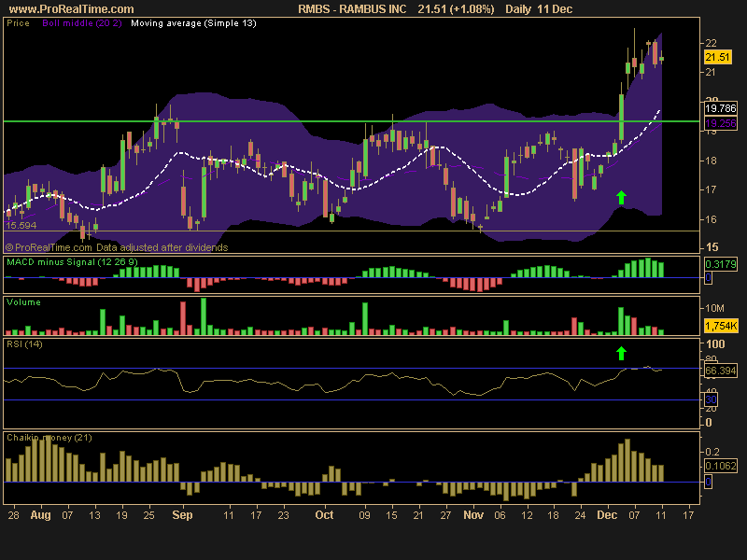Select Moving average (Simple 13) legend

[193, 23]
